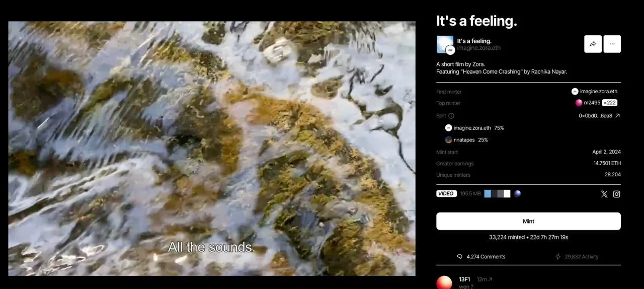Open the X (Twitter) social link
644x289 pixels.
click(604, 194)
